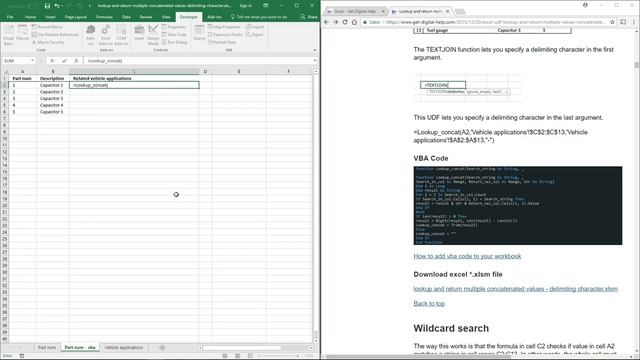Click View Code in Controls group
Screen dimensions: 640x360
(174, 34)
